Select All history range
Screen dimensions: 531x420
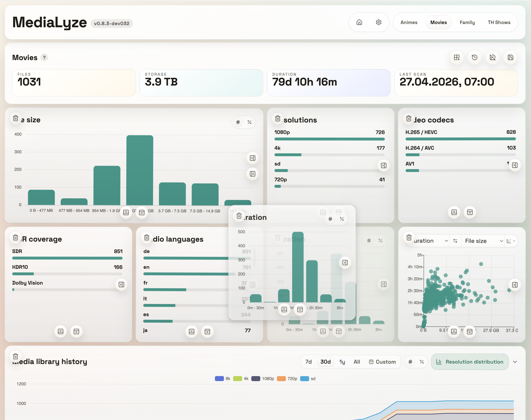(357, 362)
